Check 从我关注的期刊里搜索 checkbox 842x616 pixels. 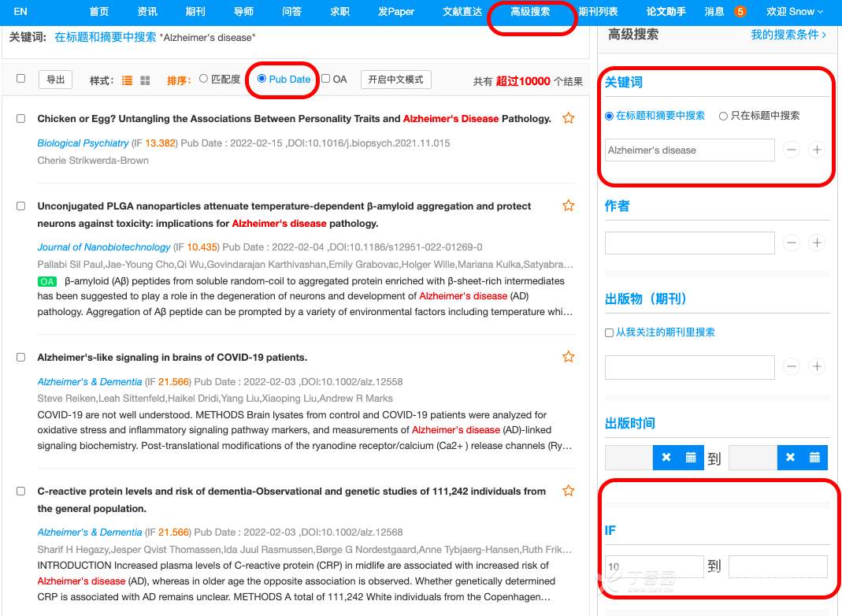pyautogui.click(x=609, y=333)
